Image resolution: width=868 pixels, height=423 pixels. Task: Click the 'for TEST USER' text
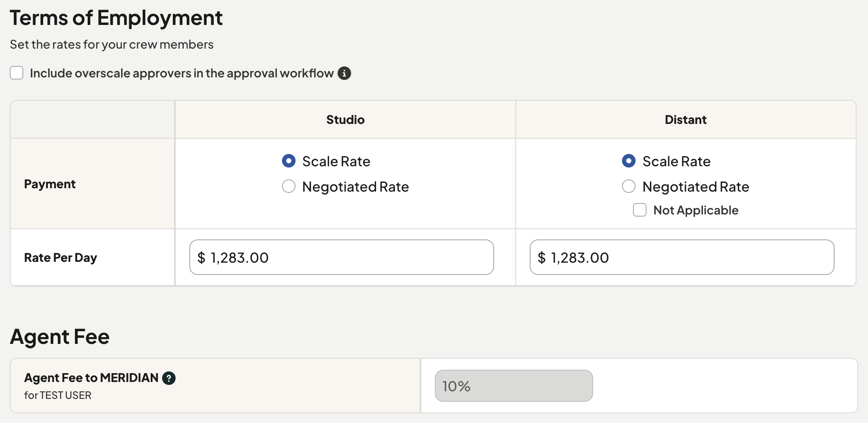point(58,395)
